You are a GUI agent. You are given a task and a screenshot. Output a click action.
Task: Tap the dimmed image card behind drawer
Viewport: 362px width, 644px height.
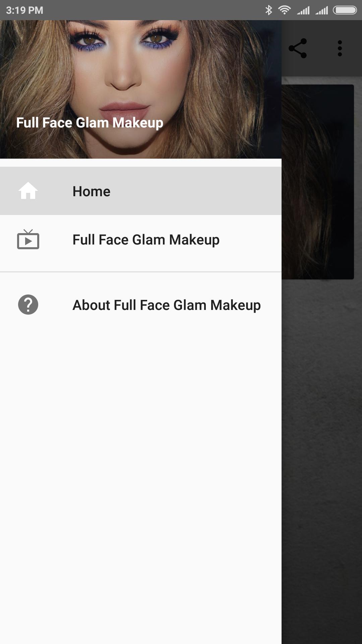318,181
